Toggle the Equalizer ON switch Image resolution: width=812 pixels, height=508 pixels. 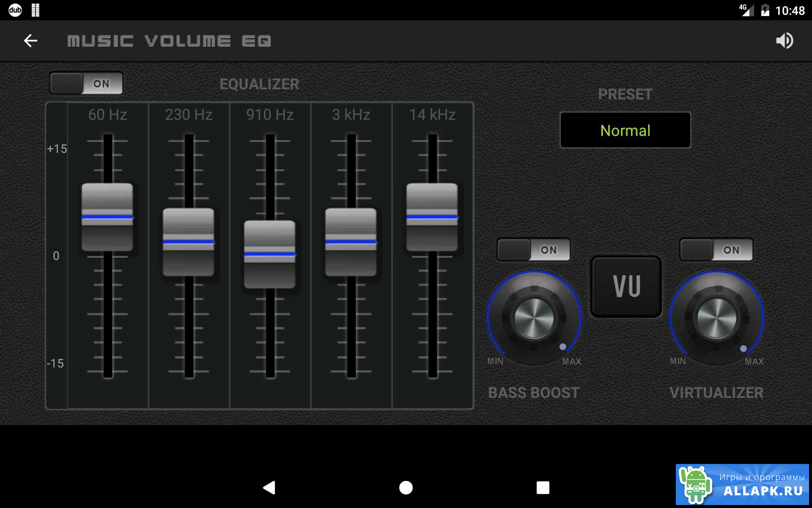point(86,83)
